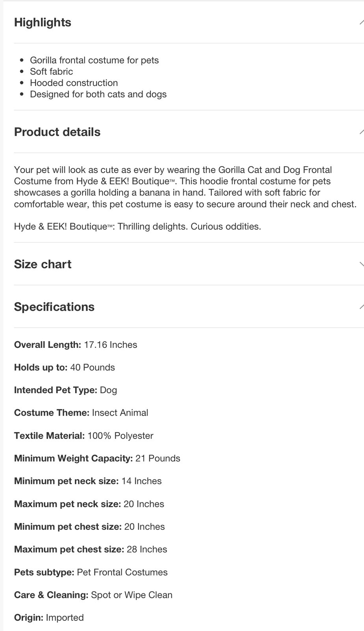Collapse the Specifications section chevron
Screen dimensions: 364x631
(361, 307)
